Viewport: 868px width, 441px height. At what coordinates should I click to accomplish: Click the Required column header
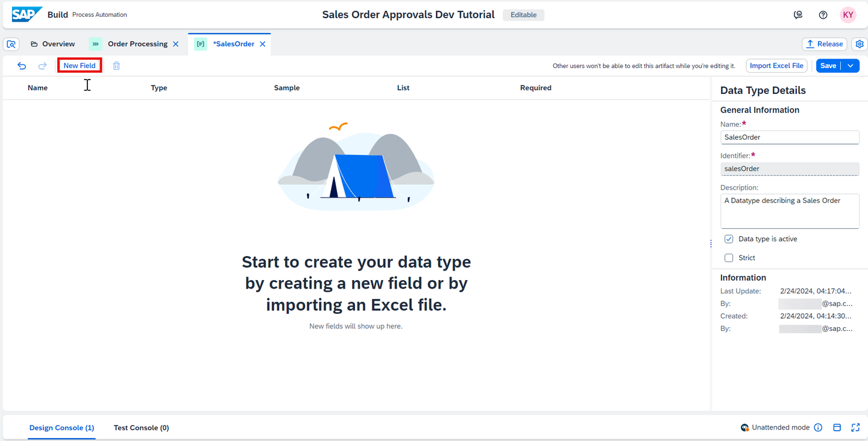536,88
